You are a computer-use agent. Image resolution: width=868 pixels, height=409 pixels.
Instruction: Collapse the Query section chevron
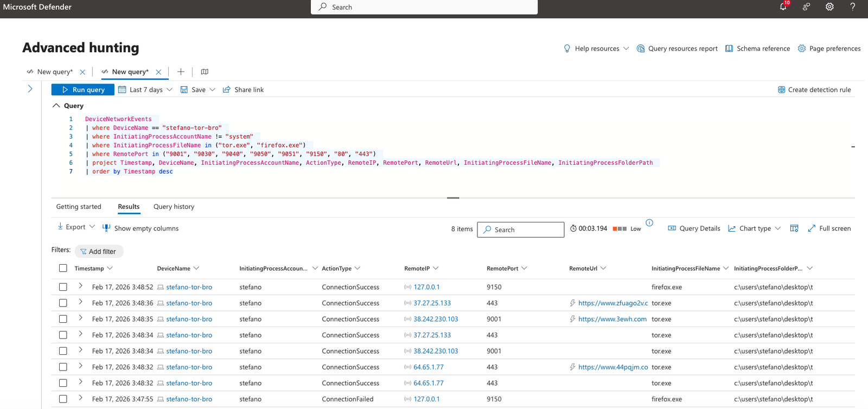[x=56, y=106]
